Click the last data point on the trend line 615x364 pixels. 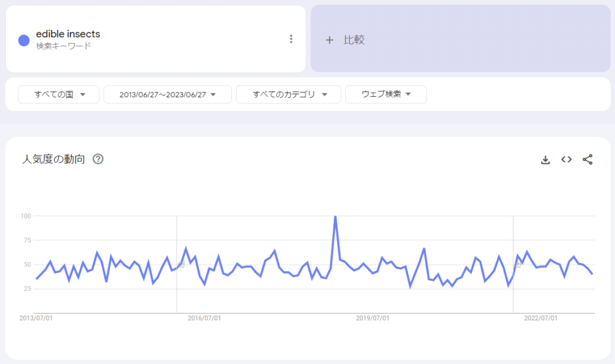pyautogui.click(x=592, y=273)
